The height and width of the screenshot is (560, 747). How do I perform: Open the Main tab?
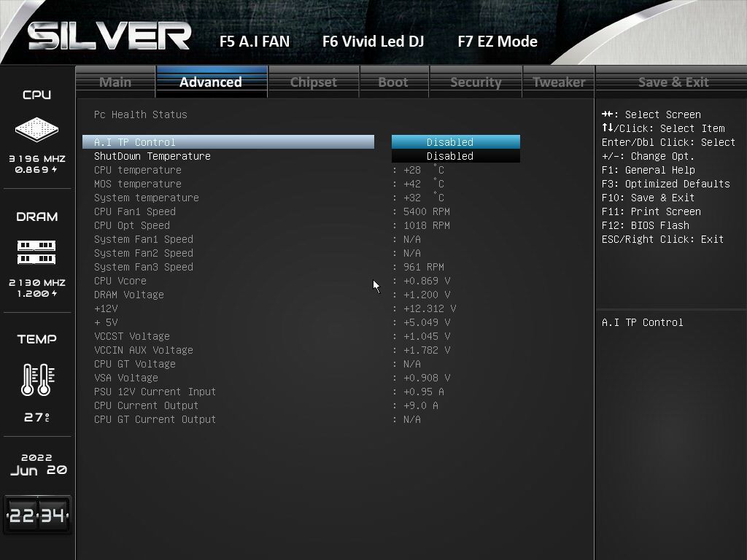[x=115, y=82]
